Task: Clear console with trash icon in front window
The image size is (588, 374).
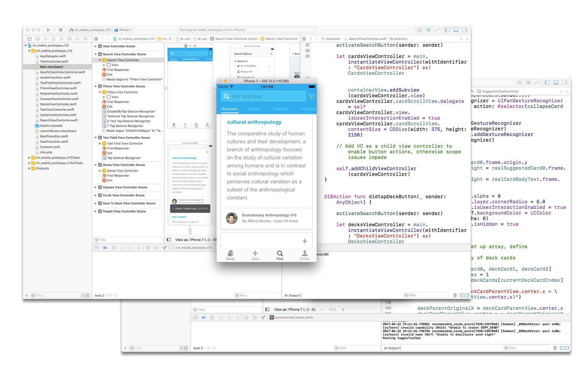Action: point(455,295)
